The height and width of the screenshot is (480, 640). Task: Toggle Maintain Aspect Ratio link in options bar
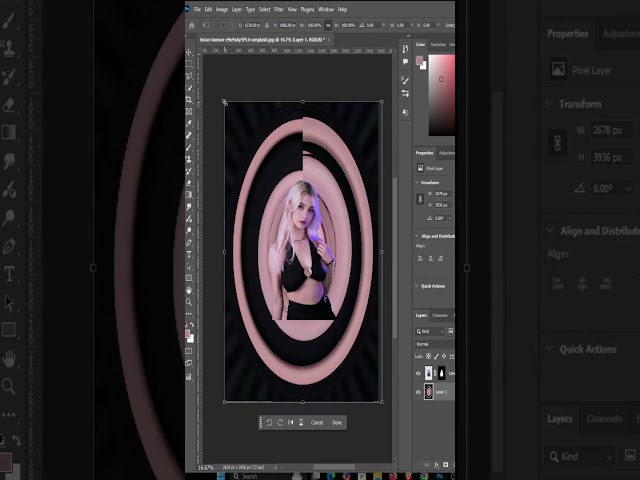pos(328,25)
